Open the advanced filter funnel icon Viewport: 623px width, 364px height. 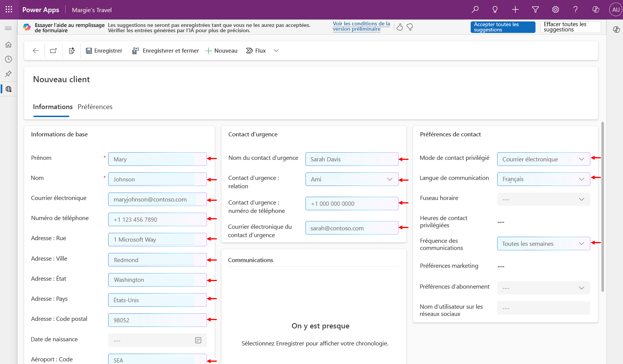(536, 9)
